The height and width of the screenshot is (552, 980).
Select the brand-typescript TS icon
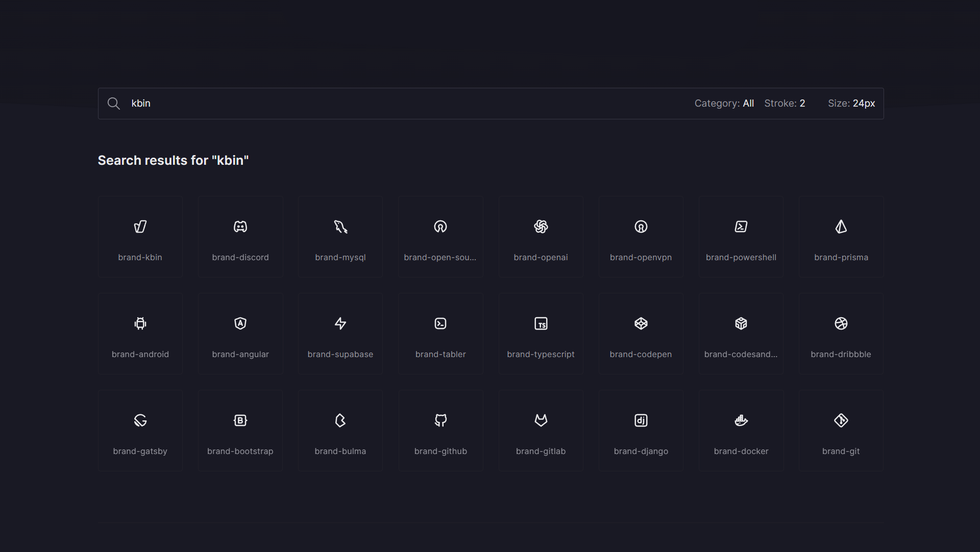[x=541, y=323]
